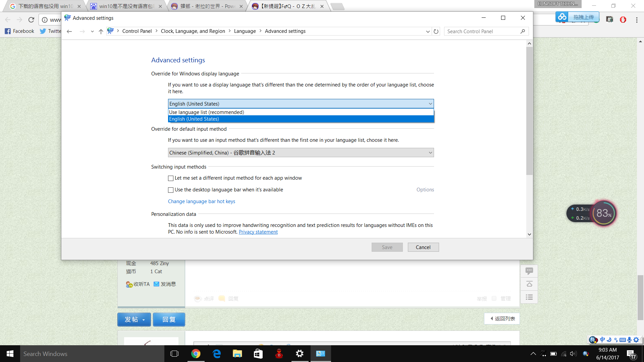
Task: Open recent locations dropdown arrow
Action: (92, 32)
